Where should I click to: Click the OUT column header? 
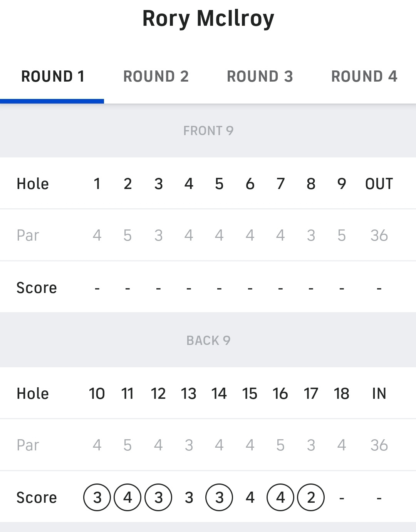tap(379, 184)
